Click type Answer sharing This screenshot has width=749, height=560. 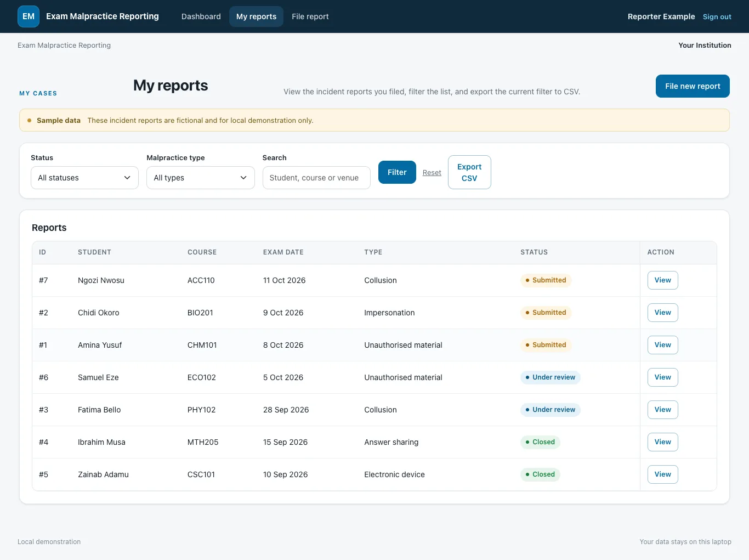[x=391, y=442]
